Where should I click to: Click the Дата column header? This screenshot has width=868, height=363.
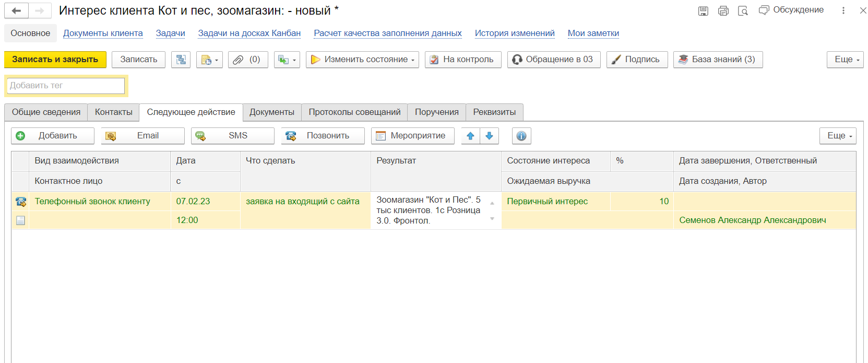pyautogui.click(x=206, y=161)
